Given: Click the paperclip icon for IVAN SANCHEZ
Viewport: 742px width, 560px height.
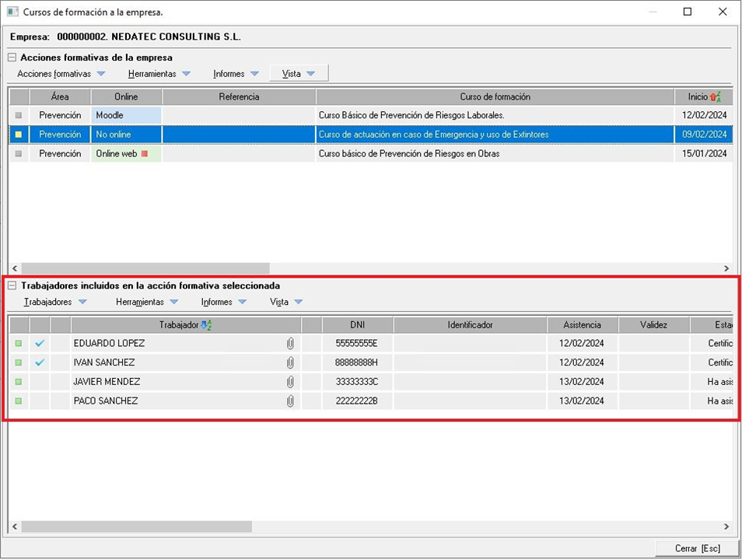Looking at the screenshot, I should [x=290, y=362].
